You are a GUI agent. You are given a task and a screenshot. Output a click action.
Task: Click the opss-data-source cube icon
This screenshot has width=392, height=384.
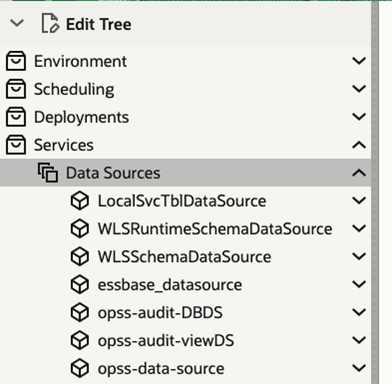80,368
